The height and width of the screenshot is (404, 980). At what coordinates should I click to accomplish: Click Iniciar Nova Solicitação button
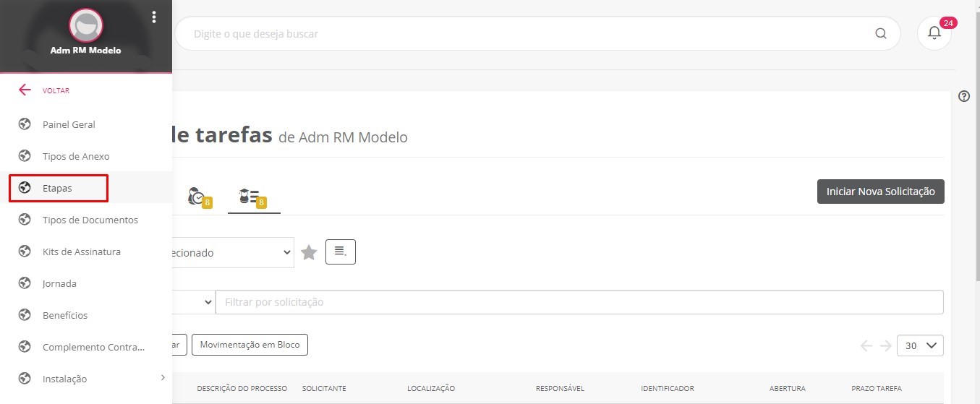pyautogui.click(x=880, y=192)
